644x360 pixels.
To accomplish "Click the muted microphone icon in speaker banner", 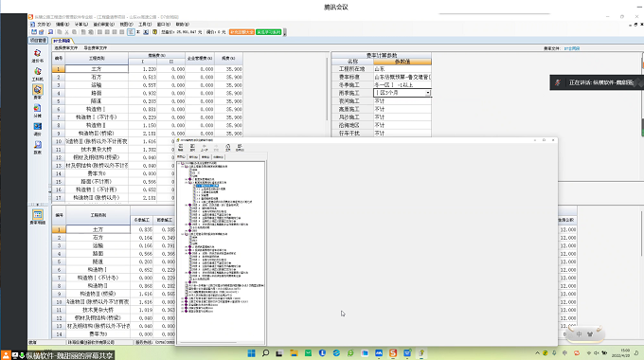I will pos(557,82).
